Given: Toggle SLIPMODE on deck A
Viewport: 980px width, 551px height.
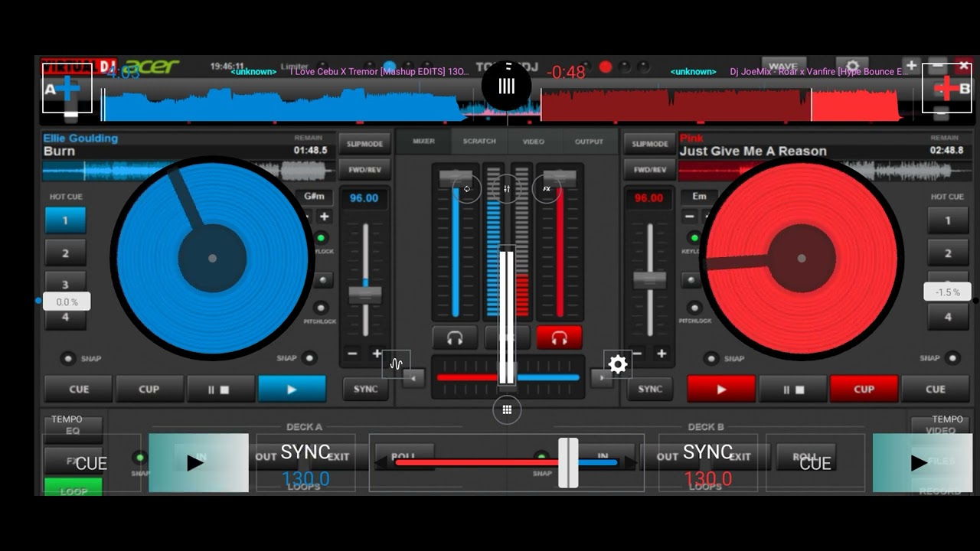Looking at the screenshot, I should [x=364, y=144].
